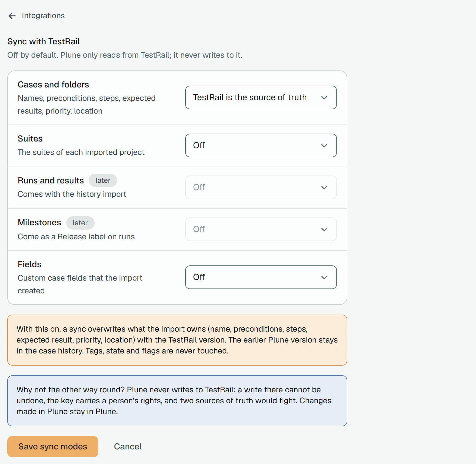Click the back arrow icon beside Integrations
Viewport: 476px width, 464px height.
(12, 16)
